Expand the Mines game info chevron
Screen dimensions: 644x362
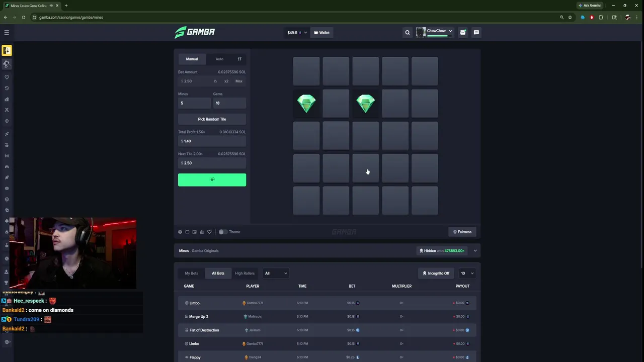[475, 250]
